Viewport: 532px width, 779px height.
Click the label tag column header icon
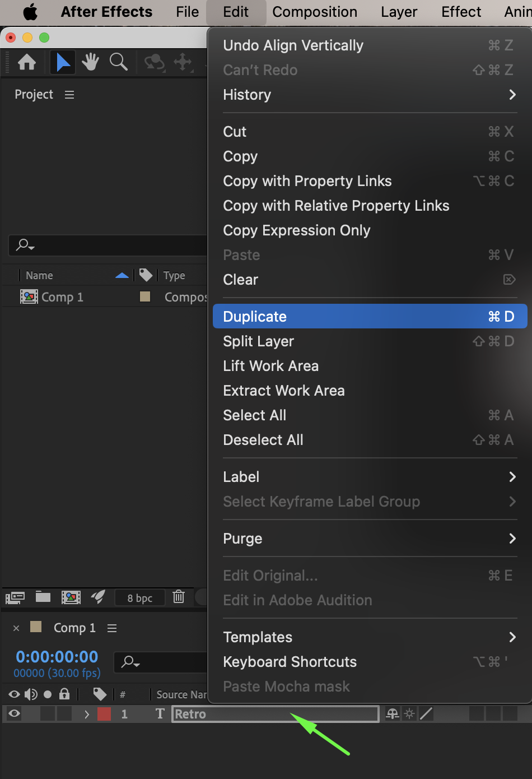pos(146,275)
